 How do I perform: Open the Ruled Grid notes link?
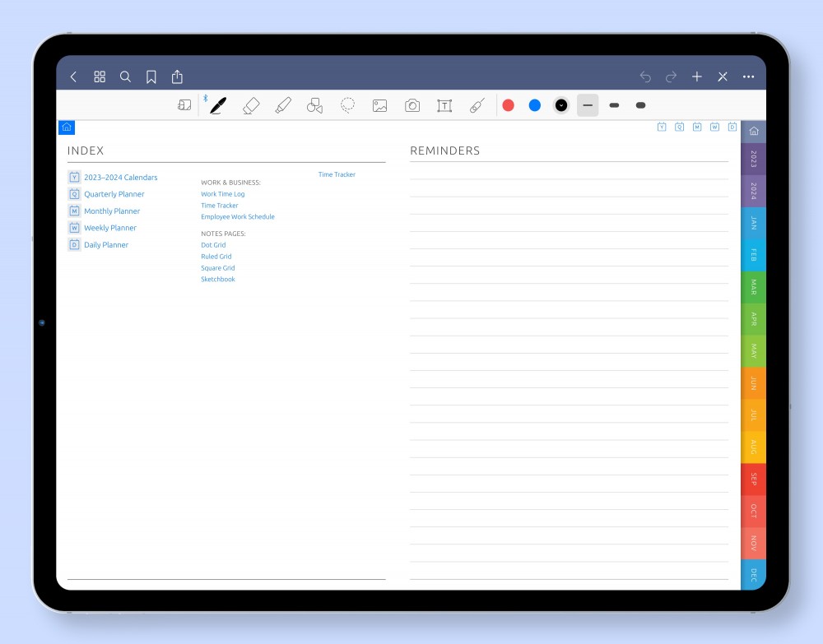click(x=216, y=257)
